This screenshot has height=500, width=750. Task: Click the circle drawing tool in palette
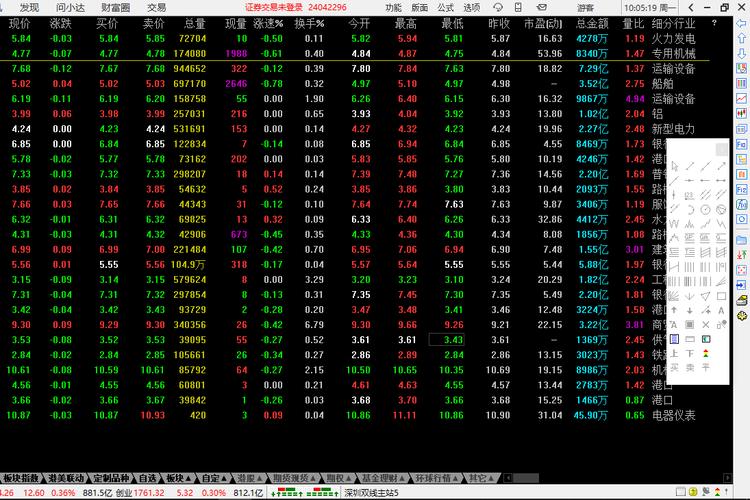(706, 209)
